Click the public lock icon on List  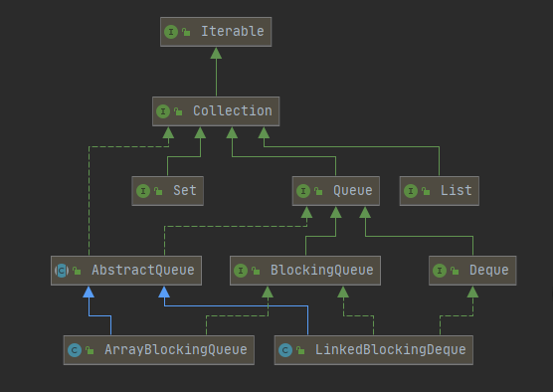tap(426, 191)
